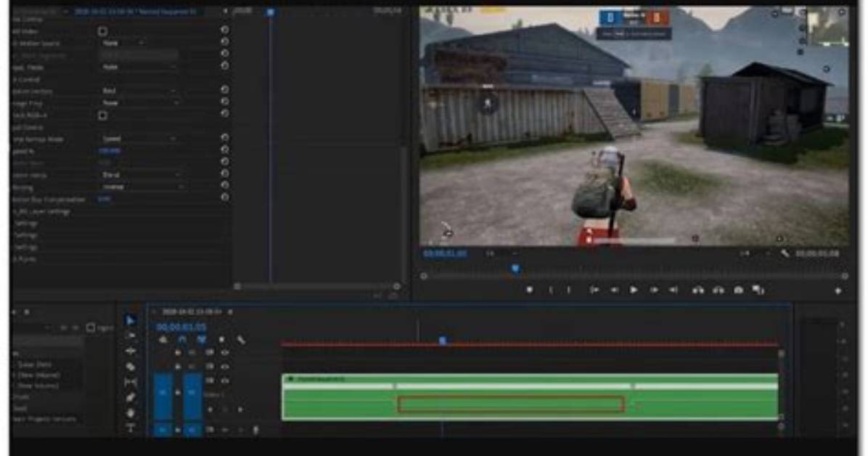Step back one frame
Viewport: 868px width, 456px height.
[614, 290]
